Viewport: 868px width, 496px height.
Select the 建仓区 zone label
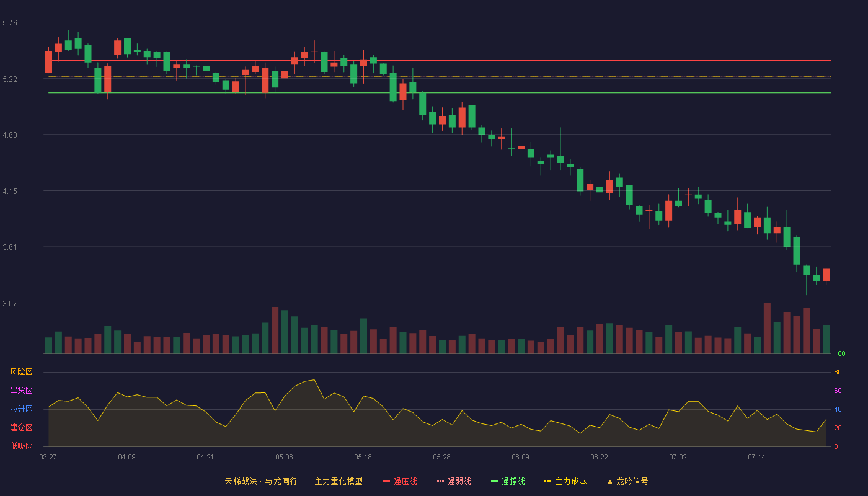pyautogui.click(x=21, y=428)
